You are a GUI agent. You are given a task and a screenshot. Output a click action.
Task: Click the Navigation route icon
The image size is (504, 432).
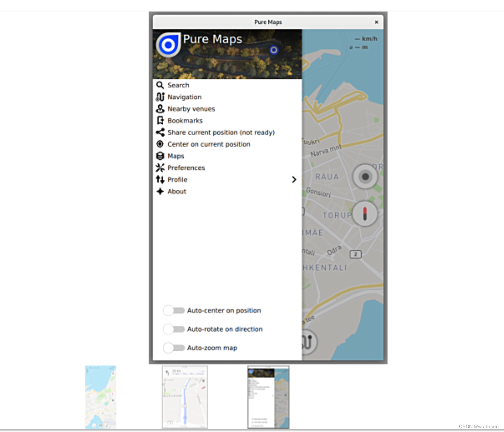coord(160,97)
